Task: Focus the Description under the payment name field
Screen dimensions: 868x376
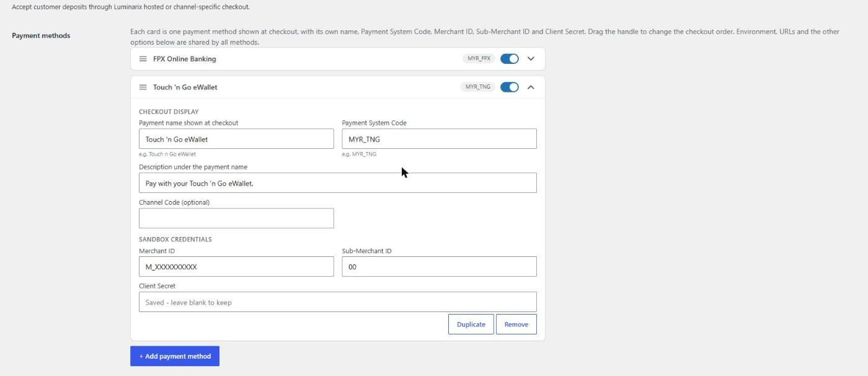Action: click(x=338, y=183)
